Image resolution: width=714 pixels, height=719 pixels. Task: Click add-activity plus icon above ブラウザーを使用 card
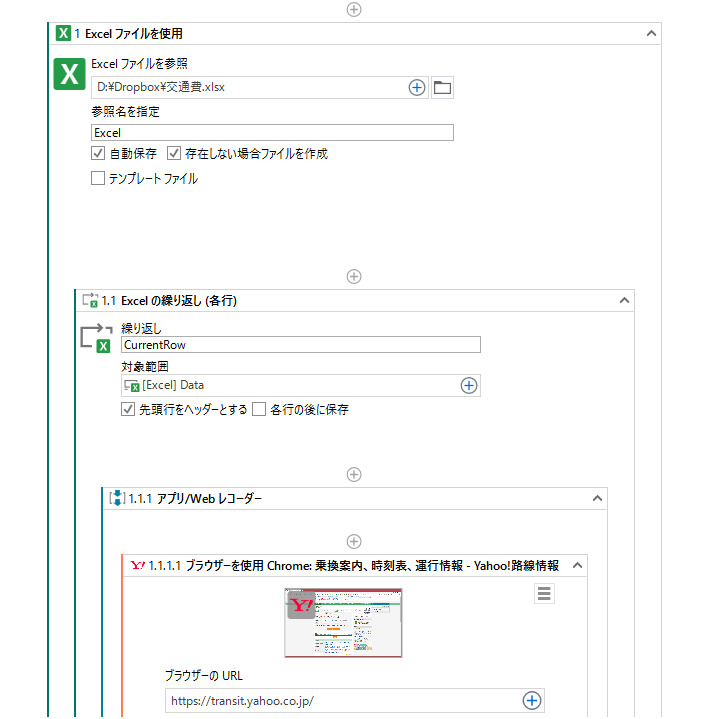point(353,540)
